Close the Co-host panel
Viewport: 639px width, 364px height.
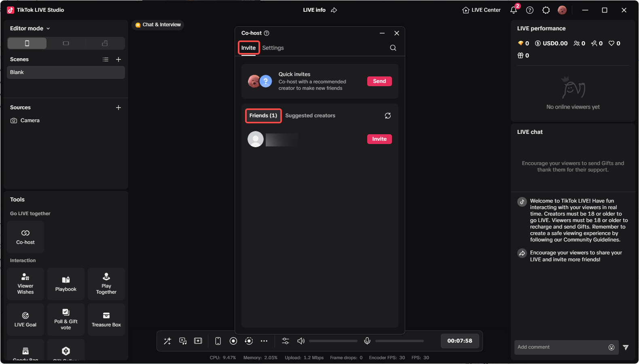[x=397, y=33]
